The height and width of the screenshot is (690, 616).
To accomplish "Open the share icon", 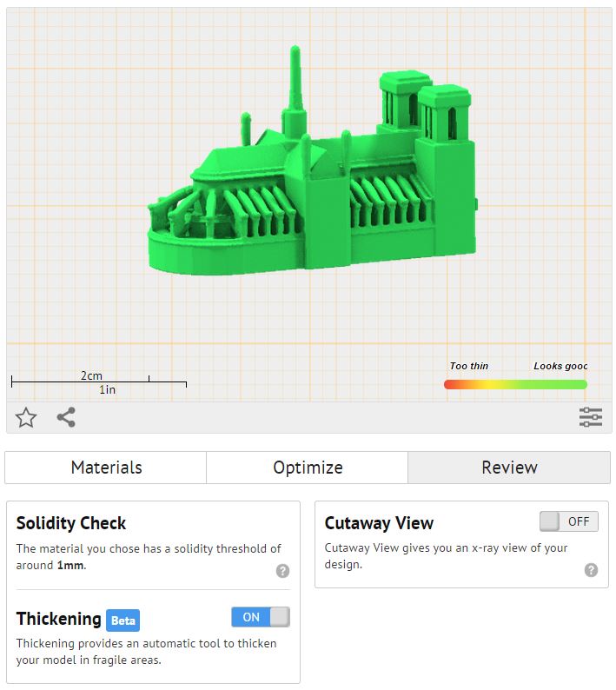I will pos(66,417).
